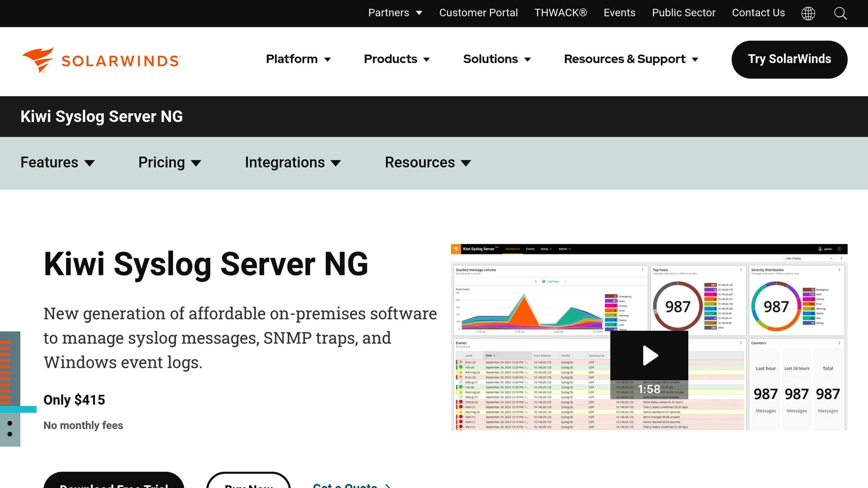The width and height of the screenshot is (868, 488).
Task: Click the Try SolarWinds button
Action: [789, 59]
